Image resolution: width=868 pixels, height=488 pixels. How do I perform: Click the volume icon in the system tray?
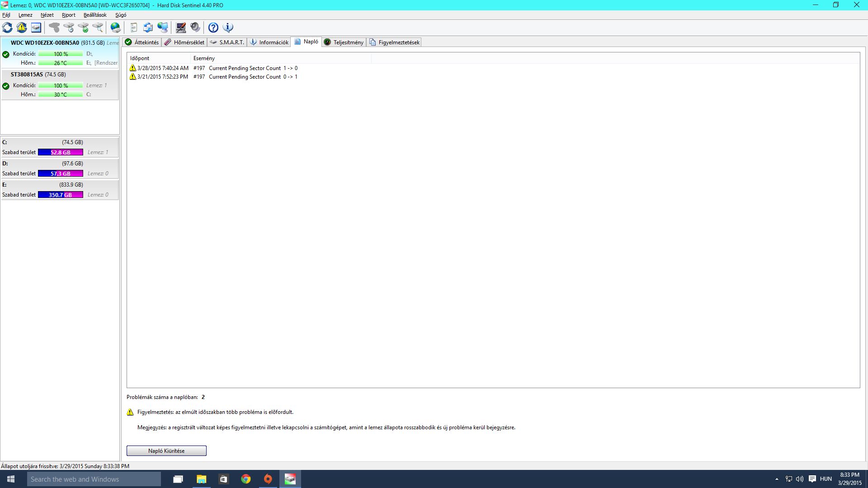pyautogui.click(x=800, y=479)
